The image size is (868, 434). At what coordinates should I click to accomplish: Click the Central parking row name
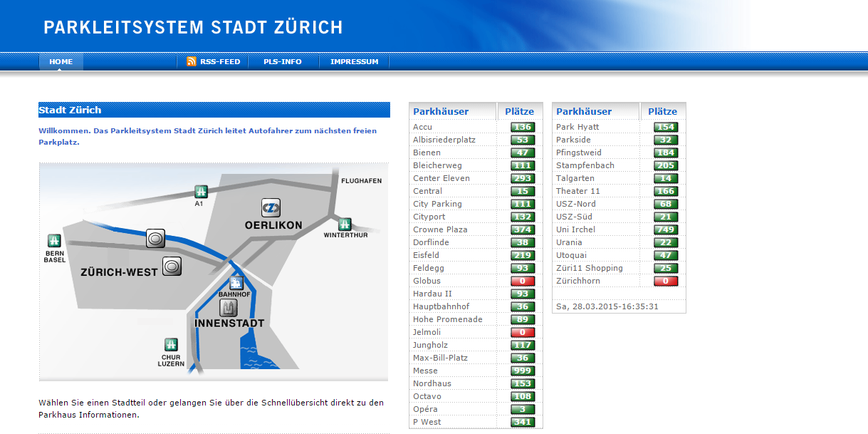click(x=427, y=191)
